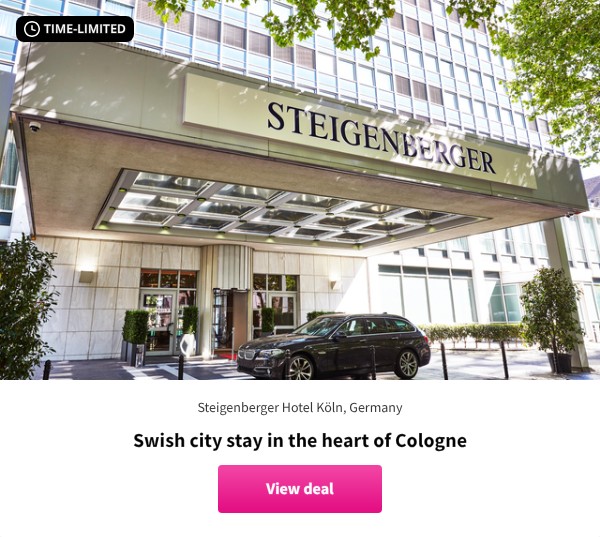Click the large bush at photo's left edge
This screenshot has width=600, height=537.
tap(26, 308)
